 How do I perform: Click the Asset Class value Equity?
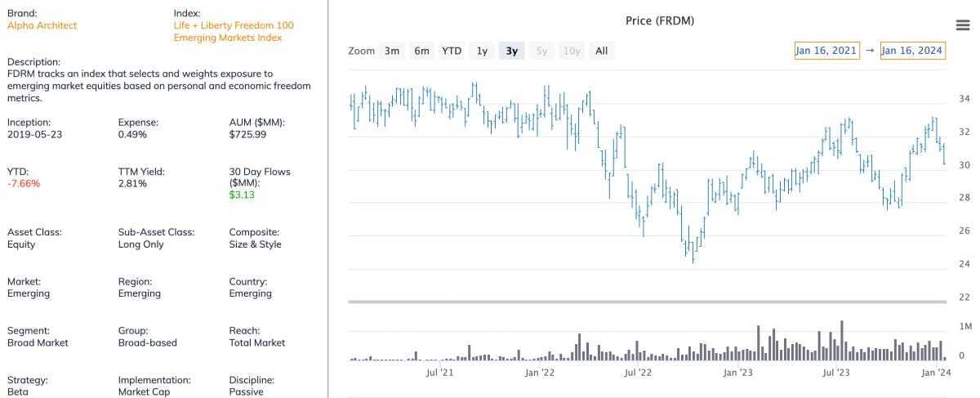click(x=21, y=244)
